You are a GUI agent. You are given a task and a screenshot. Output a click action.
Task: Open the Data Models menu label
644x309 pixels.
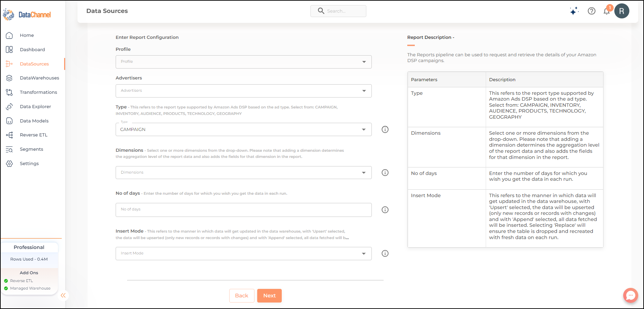coord(34,121)
